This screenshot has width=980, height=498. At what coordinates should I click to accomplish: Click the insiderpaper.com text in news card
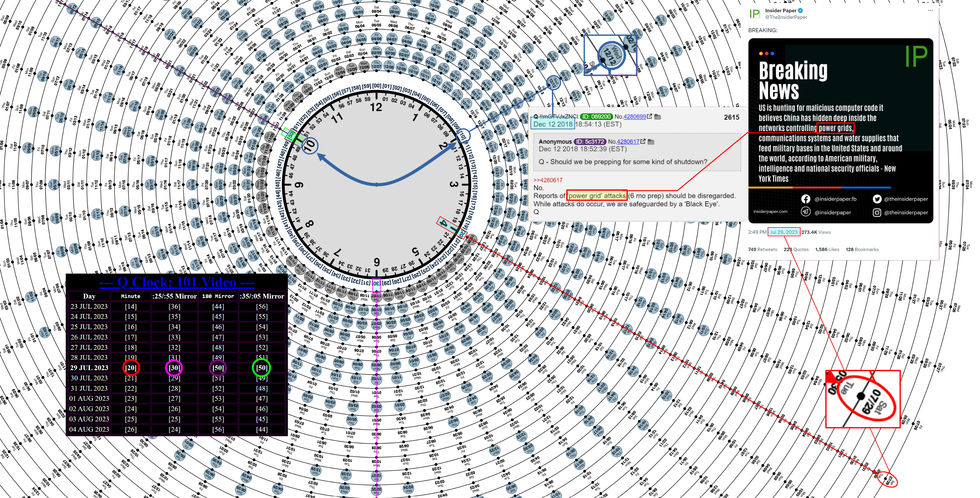tap(770, 211)
